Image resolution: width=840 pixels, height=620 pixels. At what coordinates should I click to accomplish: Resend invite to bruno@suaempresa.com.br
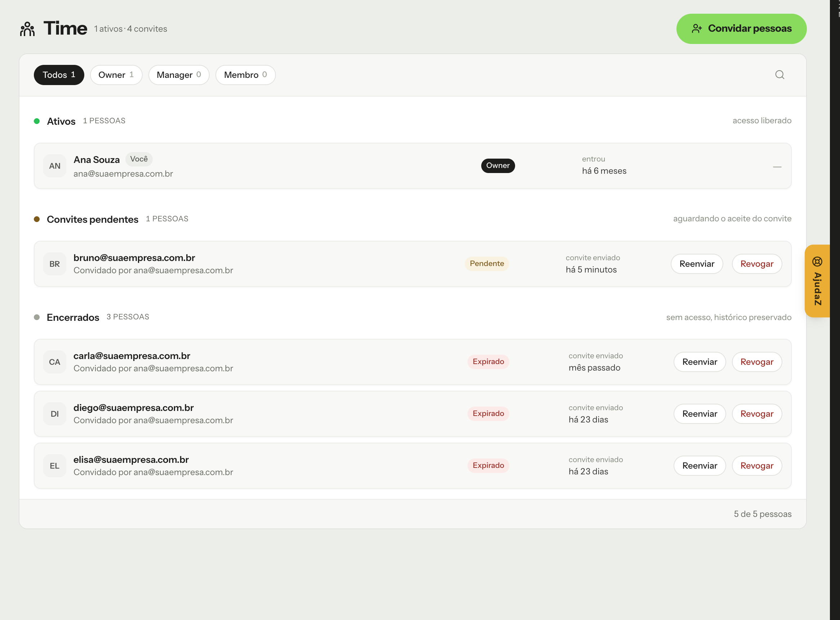pos(697,264)
